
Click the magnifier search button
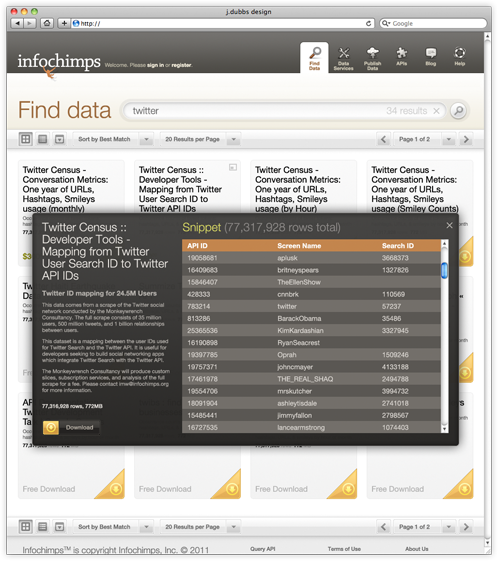click(459, 111)
